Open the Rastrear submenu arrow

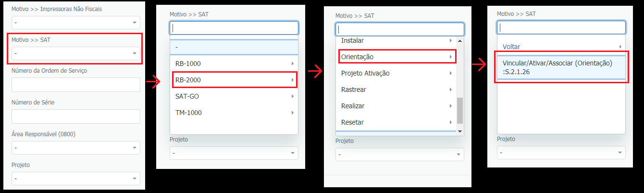pos(450,90)
